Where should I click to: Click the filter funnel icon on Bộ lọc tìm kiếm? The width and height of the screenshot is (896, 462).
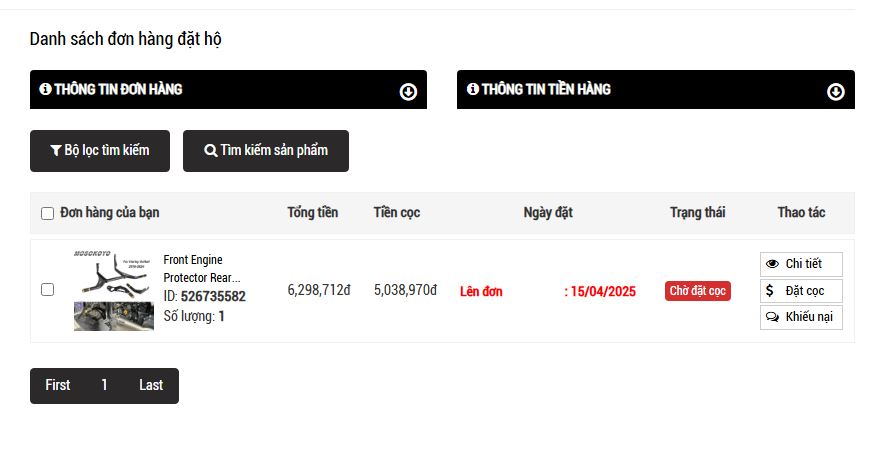56,151
